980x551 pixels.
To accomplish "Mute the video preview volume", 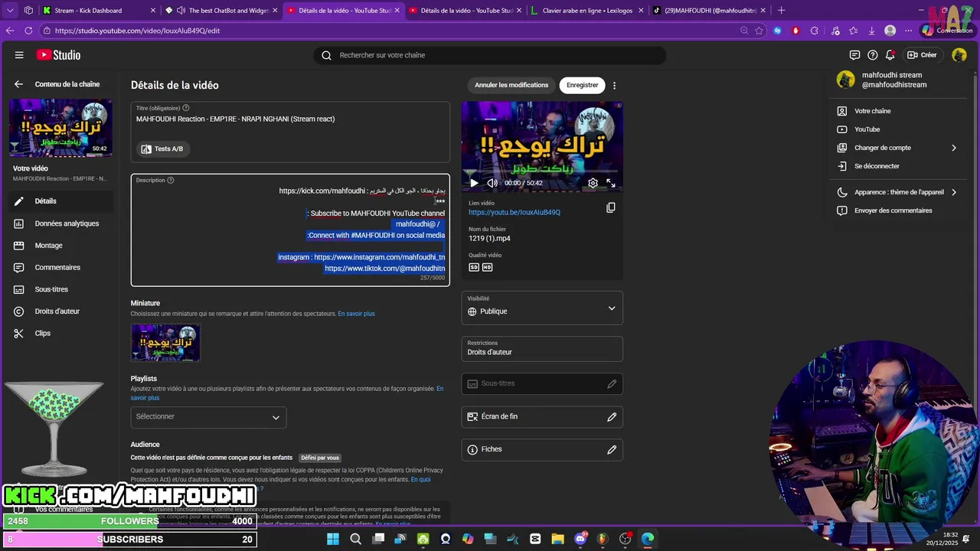I will 492,183.
